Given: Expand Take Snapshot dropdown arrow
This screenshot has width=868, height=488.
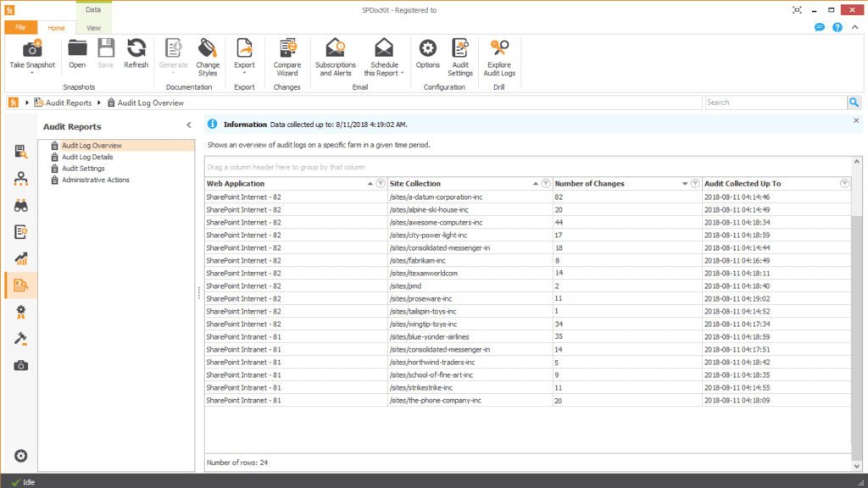Looking at the screenshot, I should coord(32,73).
